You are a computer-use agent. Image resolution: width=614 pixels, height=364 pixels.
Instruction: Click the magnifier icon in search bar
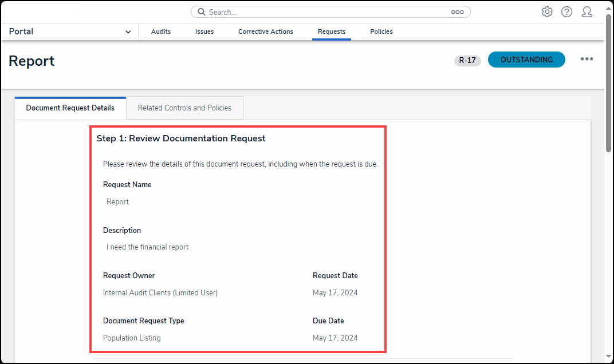click(202, 12)
